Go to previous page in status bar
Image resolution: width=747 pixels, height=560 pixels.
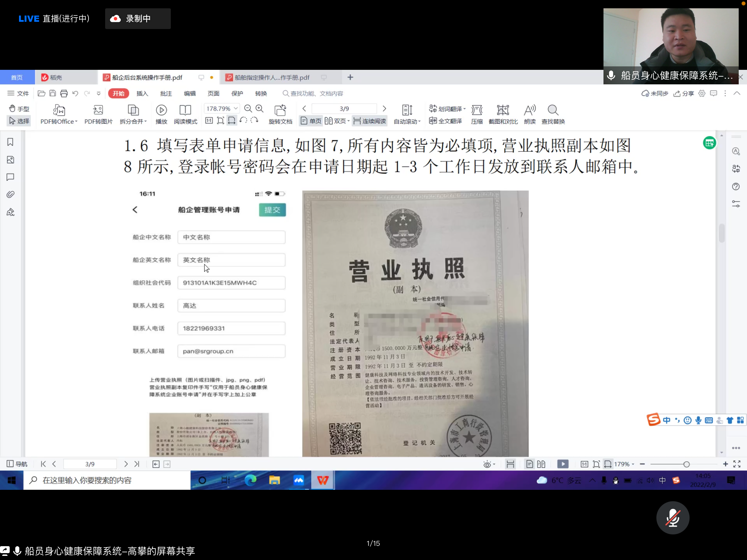pyautogui.click(x=54, y=464)
